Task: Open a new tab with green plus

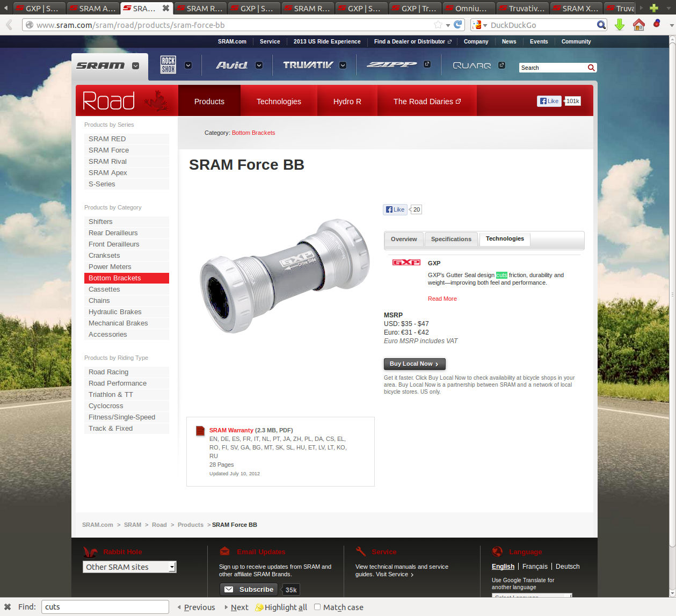Action: coord(654,8)
